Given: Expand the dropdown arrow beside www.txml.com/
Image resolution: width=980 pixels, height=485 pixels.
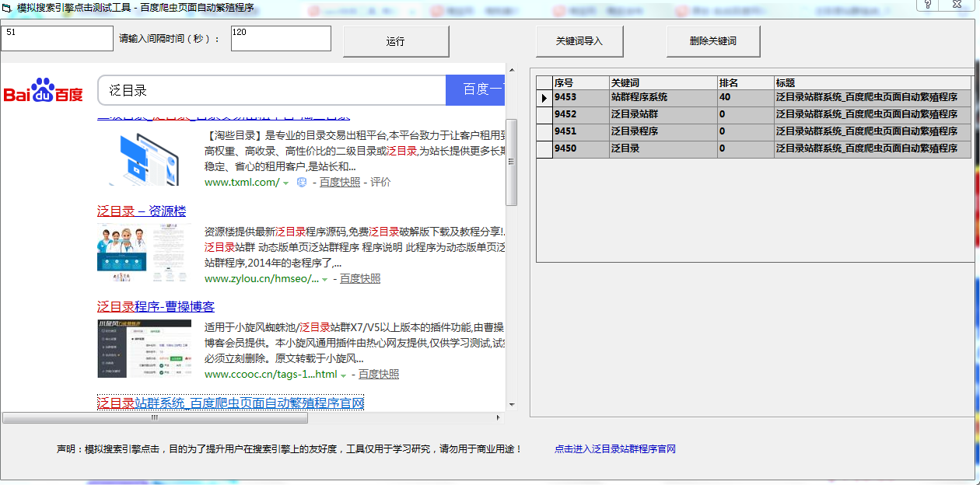Looking at the screenshot, I should click(x=285, y=183).
